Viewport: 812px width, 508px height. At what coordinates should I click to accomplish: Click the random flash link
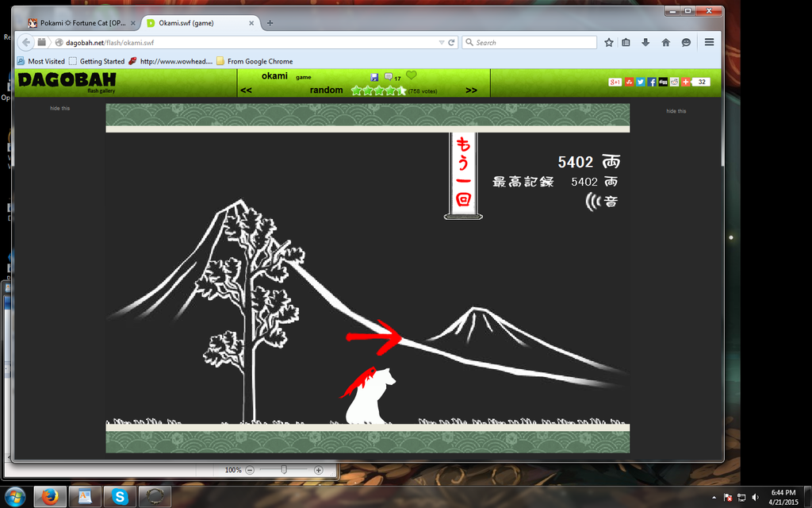click(x=326, y=90)
